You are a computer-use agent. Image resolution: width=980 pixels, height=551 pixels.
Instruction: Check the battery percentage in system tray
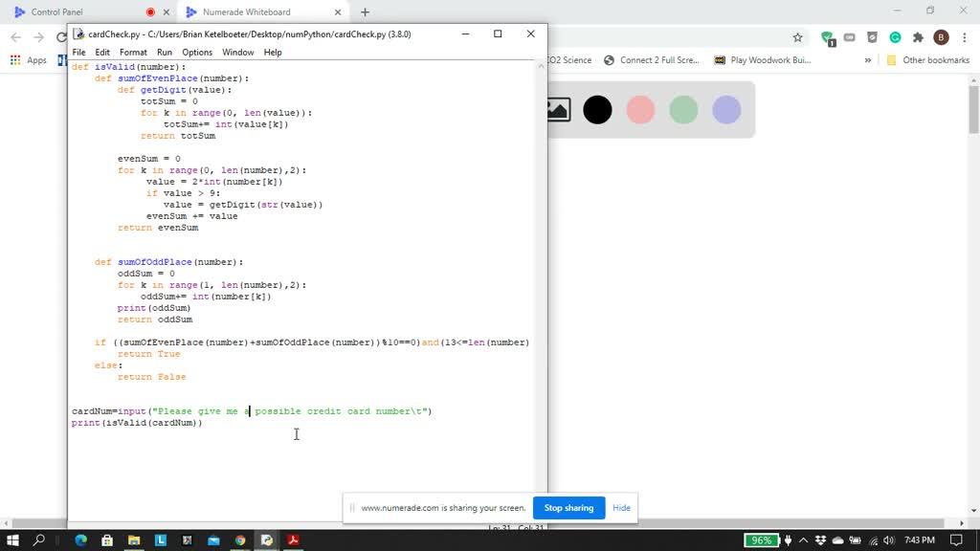[761, 540]
